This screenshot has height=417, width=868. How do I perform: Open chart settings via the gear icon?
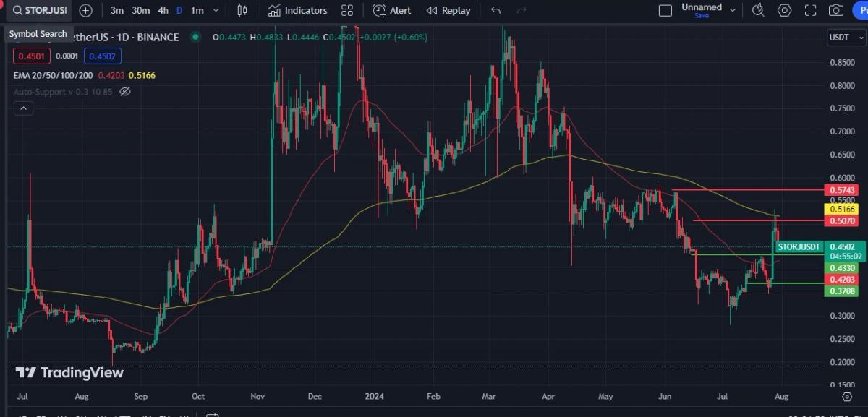(783, 10)
